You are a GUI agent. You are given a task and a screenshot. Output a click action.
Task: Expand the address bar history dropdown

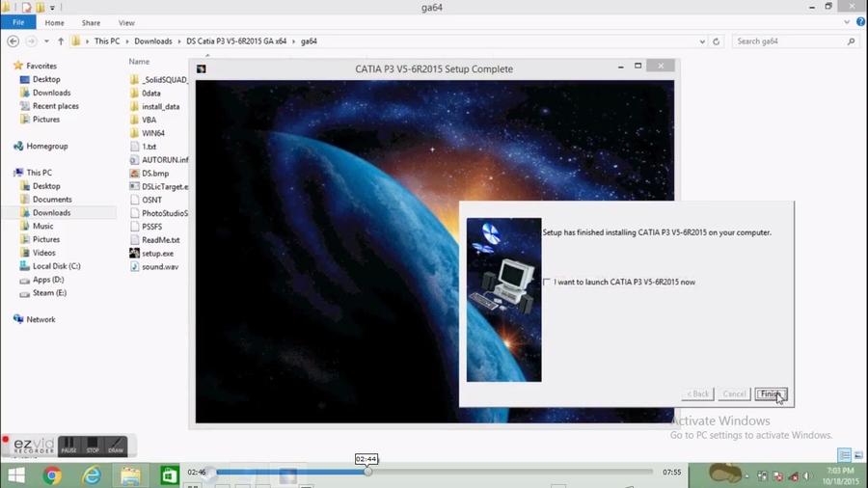[x=702, y=41]
